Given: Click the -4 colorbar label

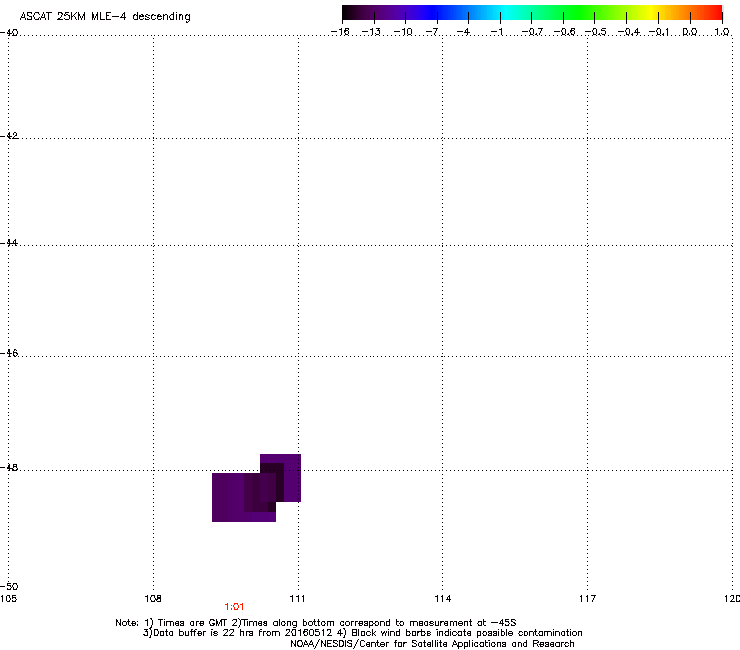Looking at the screenshot, I should [464, 32].
